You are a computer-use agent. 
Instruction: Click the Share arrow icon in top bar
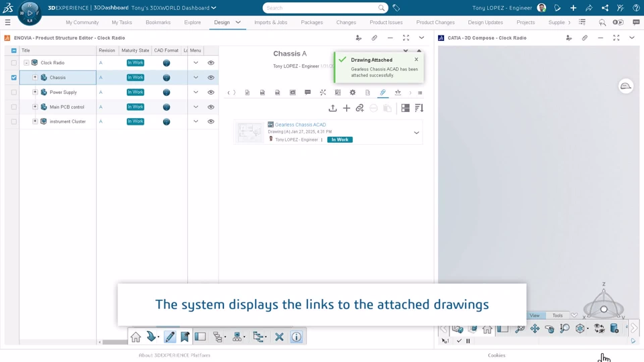(589, 8)
